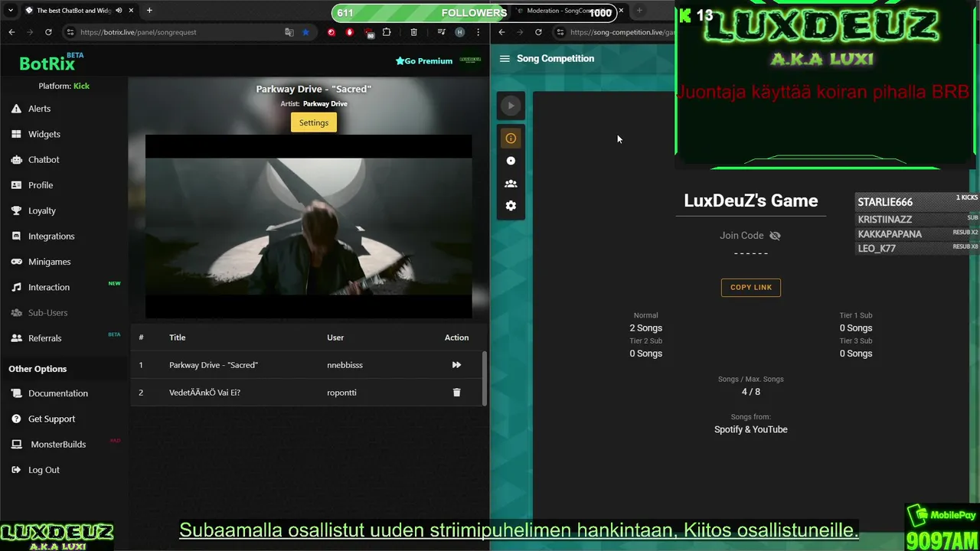This screenshot has width=980, height=551.
Task: Click back in the Song Competition browser
Action: point(501,32)
